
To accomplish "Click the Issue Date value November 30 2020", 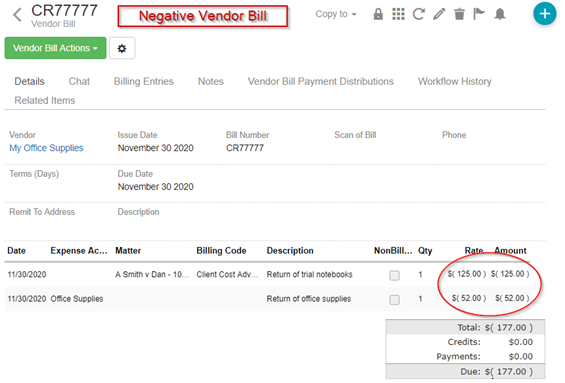I will point(156,148).
